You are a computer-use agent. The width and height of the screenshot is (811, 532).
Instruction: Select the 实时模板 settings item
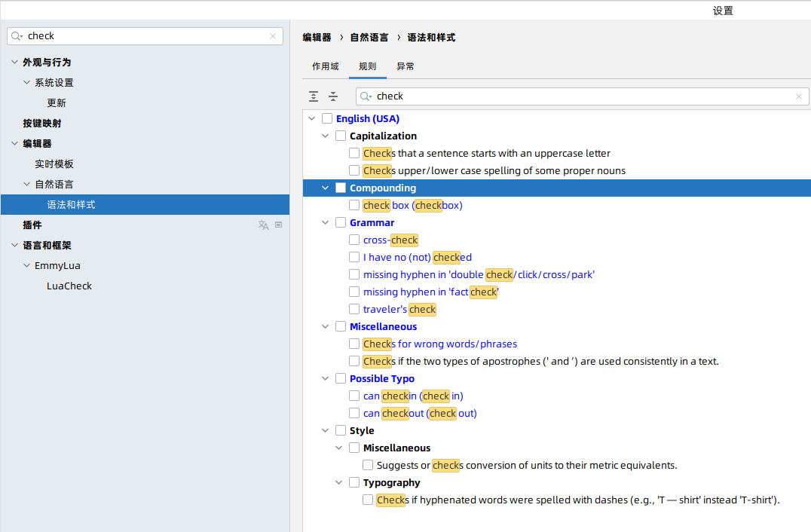pos(54,164)
